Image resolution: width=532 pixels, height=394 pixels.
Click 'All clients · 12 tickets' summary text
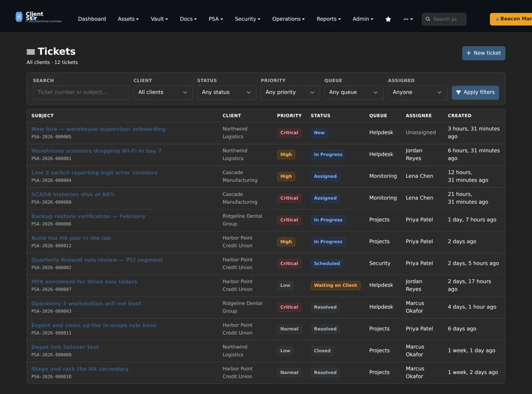click(52, 62)
